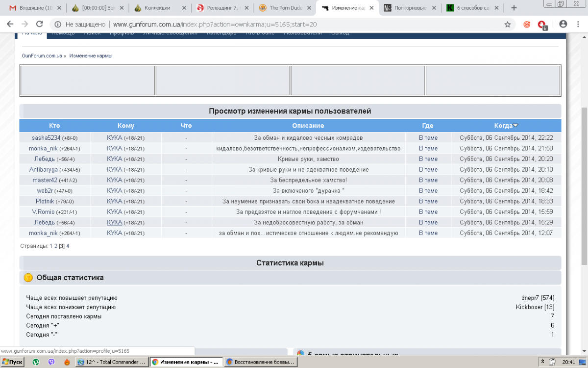Switch to the Gmail Входящие tab
The width and height of the screenshot is (588, 368).
pos(32,8)
